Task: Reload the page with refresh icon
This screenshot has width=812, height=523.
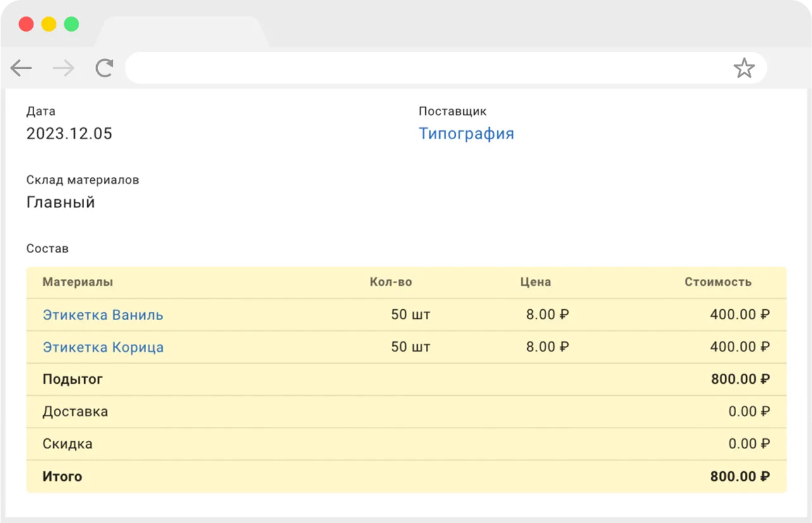Action: coord(104,68)
